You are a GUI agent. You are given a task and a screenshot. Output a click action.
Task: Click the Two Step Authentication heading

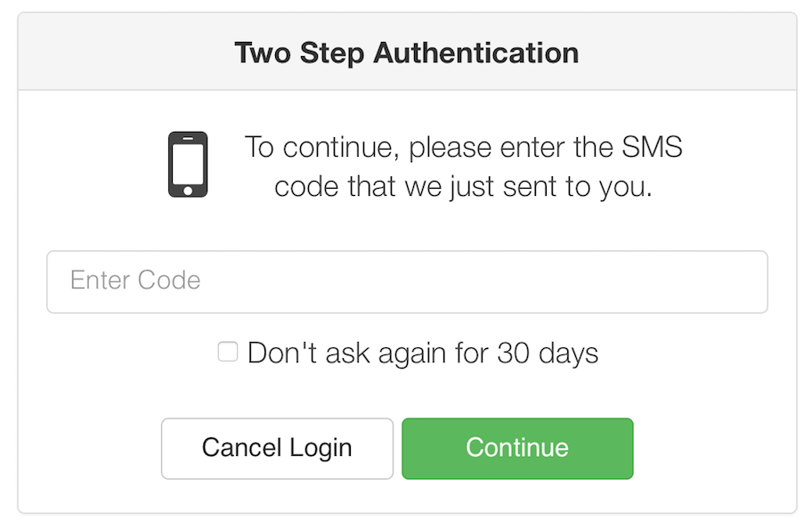407,53
